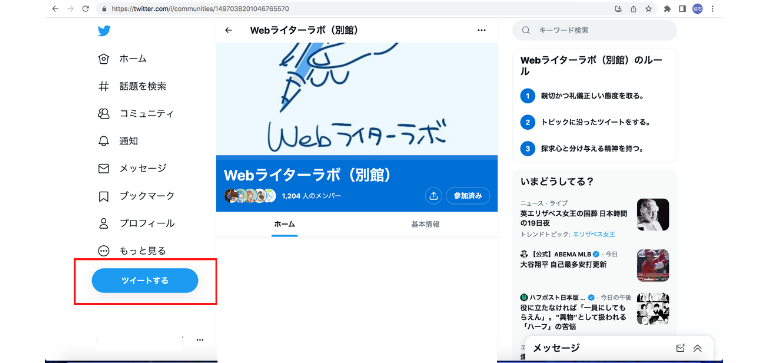Switch to the ホーム tab

pos(285,224)
